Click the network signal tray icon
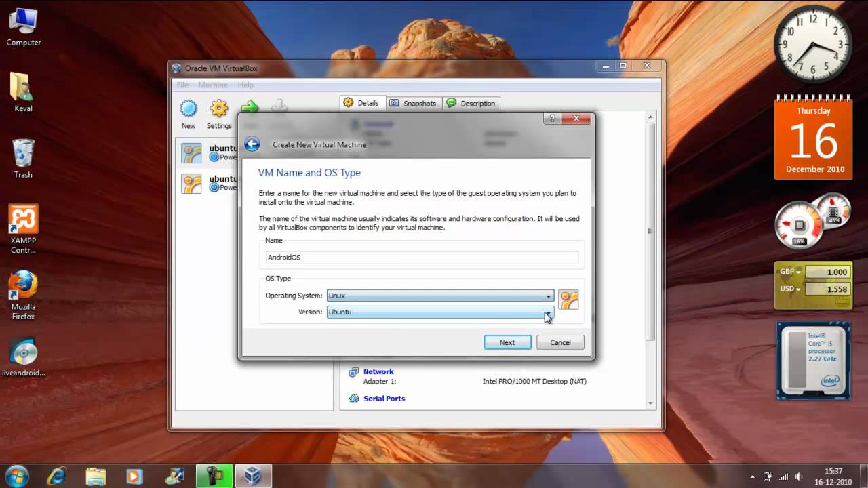The width and height of the screenshot is (868, 488). [784, 476]
